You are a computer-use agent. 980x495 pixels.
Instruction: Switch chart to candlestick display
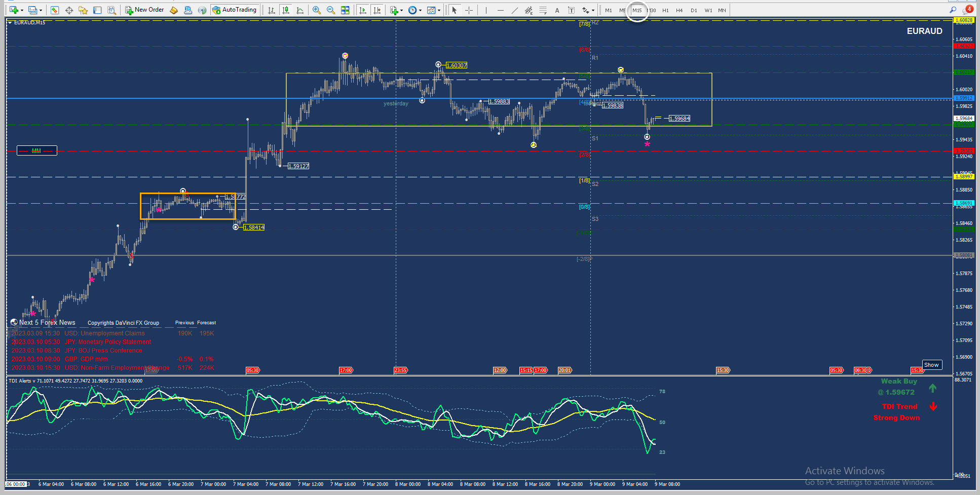tap(286, 10)
